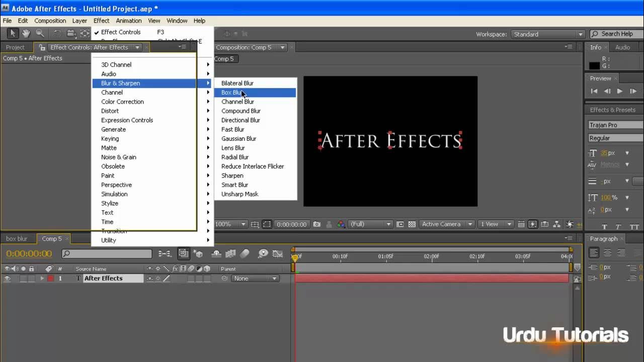Switch to the Project tab
The height and width of the screenshot is (362, 644).
coord(15,47)
